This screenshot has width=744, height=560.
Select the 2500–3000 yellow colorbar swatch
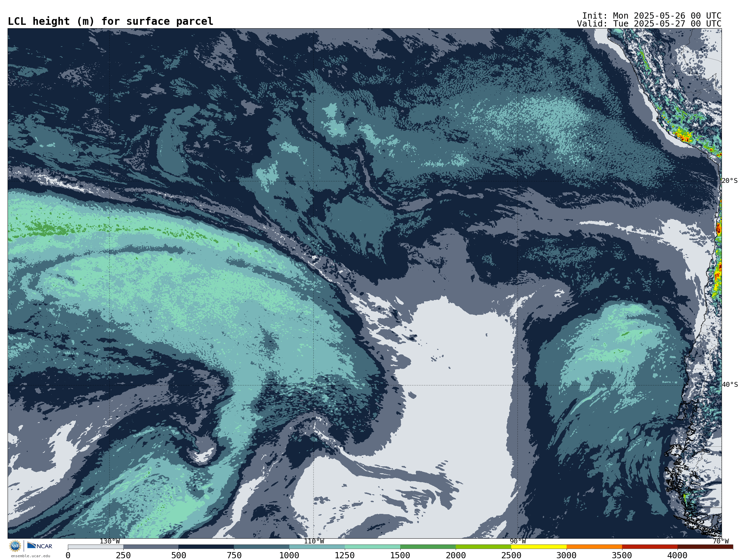coord(539,547)
